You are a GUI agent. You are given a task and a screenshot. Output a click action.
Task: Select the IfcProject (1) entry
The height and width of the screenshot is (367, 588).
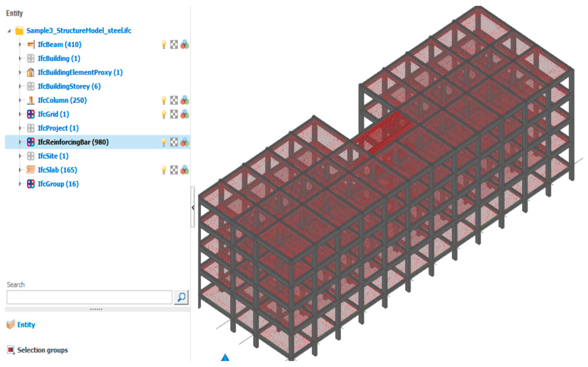pyautogui.click(x=58, y=128)
